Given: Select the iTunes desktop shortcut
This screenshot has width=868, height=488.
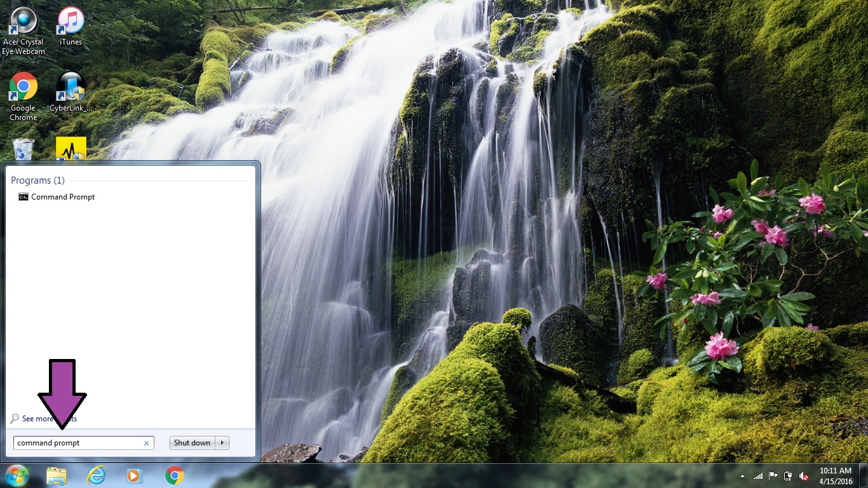Looking at the screenshot, I should tap(71, 27).
